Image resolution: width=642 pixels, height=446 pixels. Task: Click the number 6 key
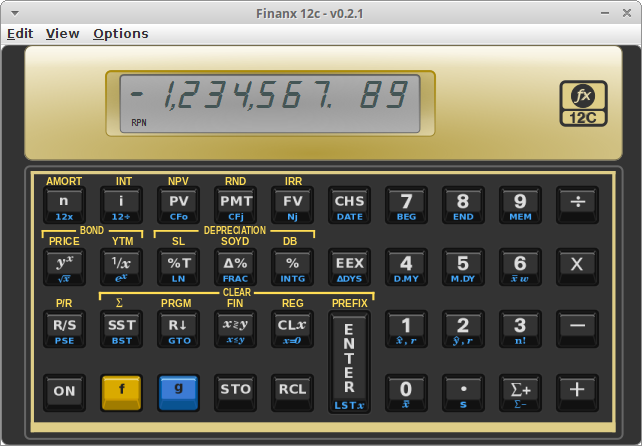click(x=520, y=267)
